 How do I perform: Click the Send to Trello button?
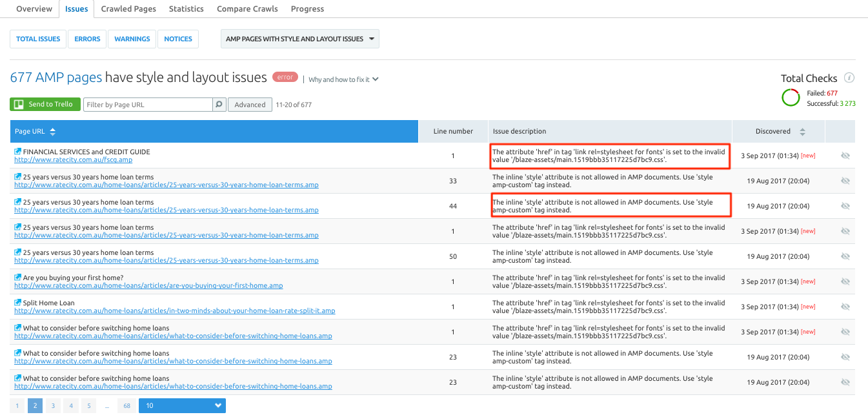(45, 105)
